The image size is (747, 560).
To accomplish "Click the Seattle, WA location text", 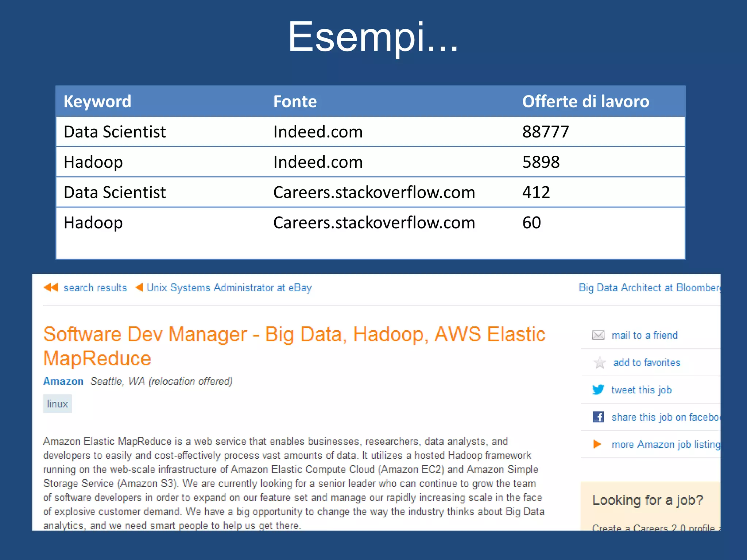I will point(161,381).
